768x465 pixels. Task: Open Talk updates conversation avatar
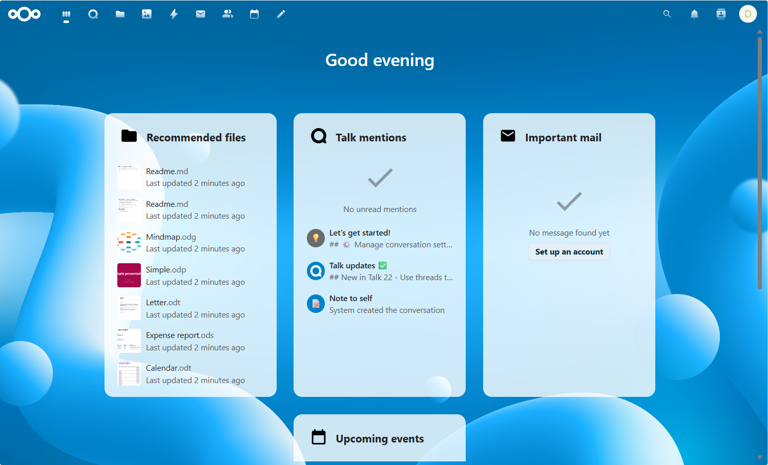click(x=316, y=271)
